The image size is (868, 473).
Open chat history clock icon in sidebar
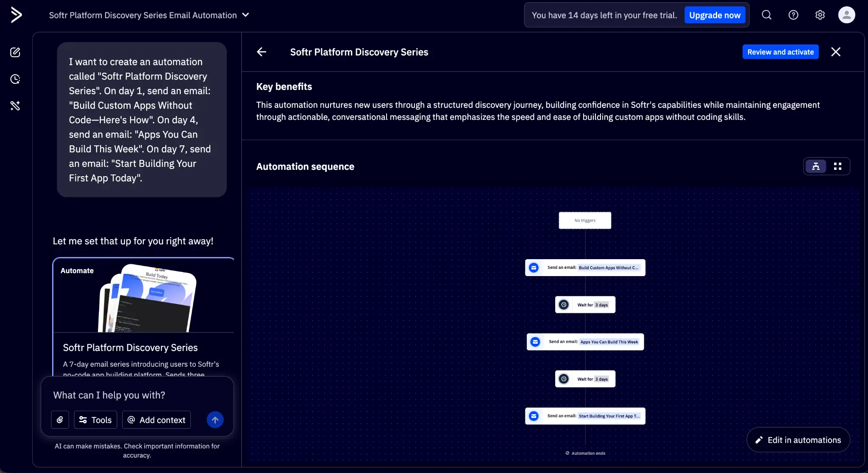coord(15,79)
